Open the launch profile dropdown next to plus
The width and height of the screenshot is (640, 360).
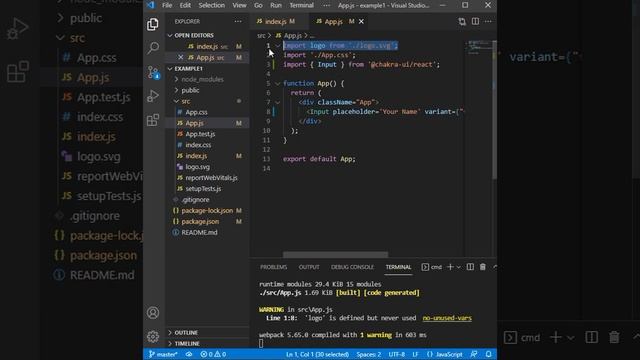[459, 267]
